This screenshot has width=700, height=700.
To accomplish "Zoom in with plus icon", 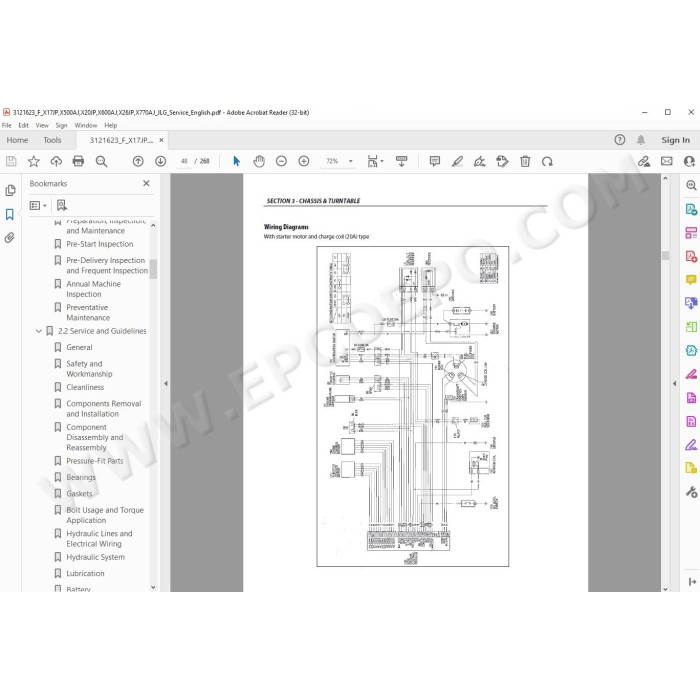I will tap(304, 161).
